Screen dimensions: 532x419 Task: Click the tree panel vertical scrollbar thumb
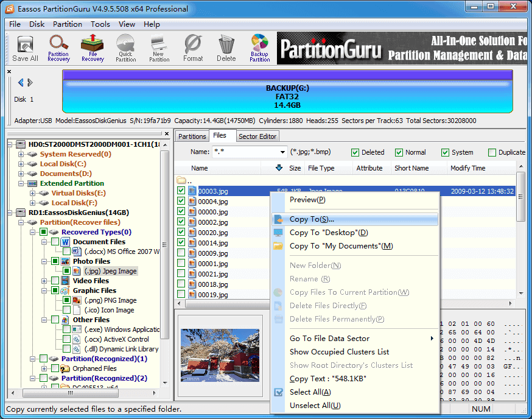[164, 244]
